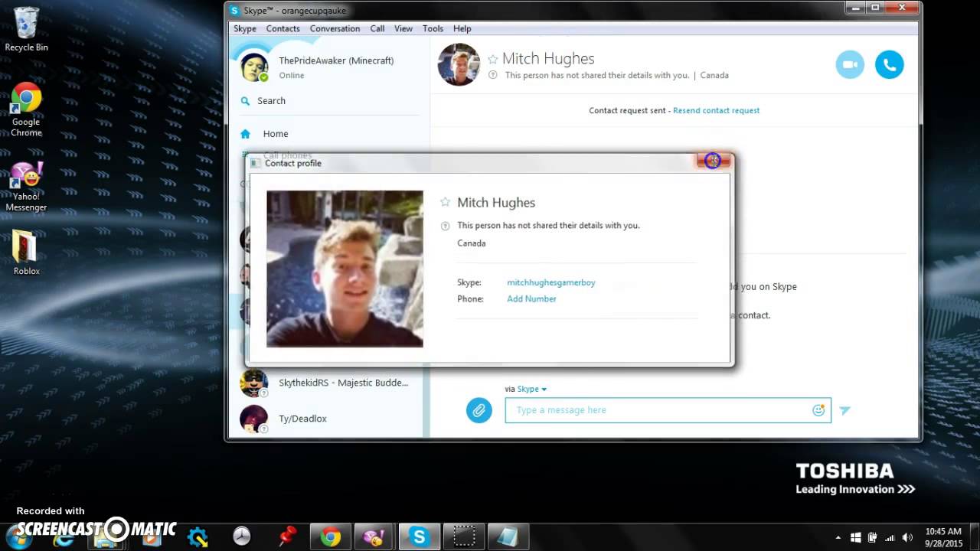Click the send message arrow icon
This screenshot has height=551, width=980.
tap(844, 411)
